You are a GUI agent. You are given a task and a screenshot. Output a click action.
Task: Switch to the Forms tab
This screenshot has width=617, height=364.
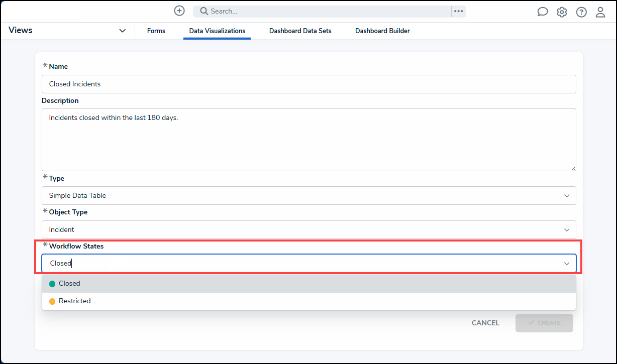point(156,31)
